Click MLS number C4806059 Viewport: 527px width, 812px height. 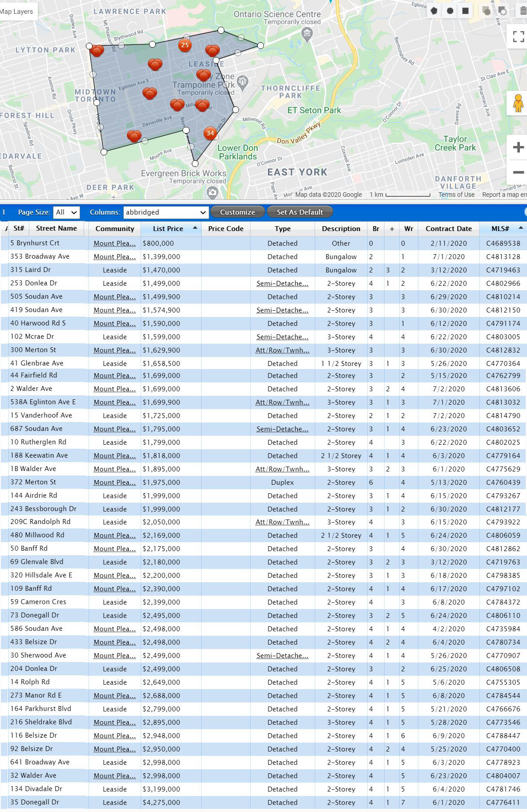pyautogui.click(x=503, y=536)
